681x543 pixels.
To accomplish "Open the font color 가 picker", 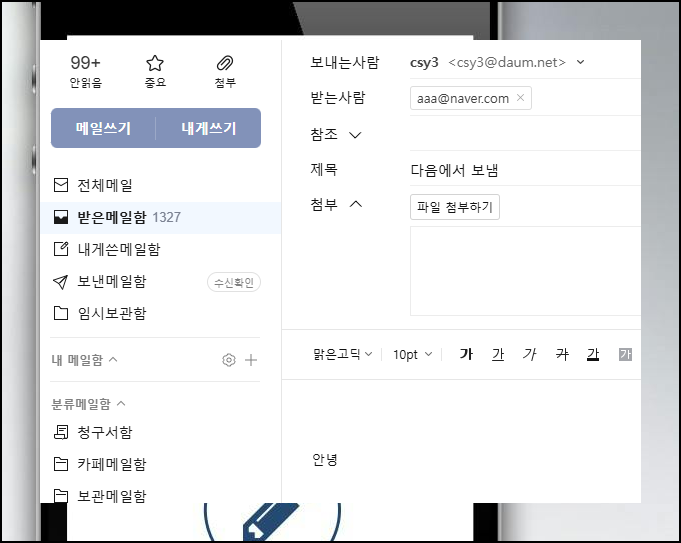I will 593,354.
